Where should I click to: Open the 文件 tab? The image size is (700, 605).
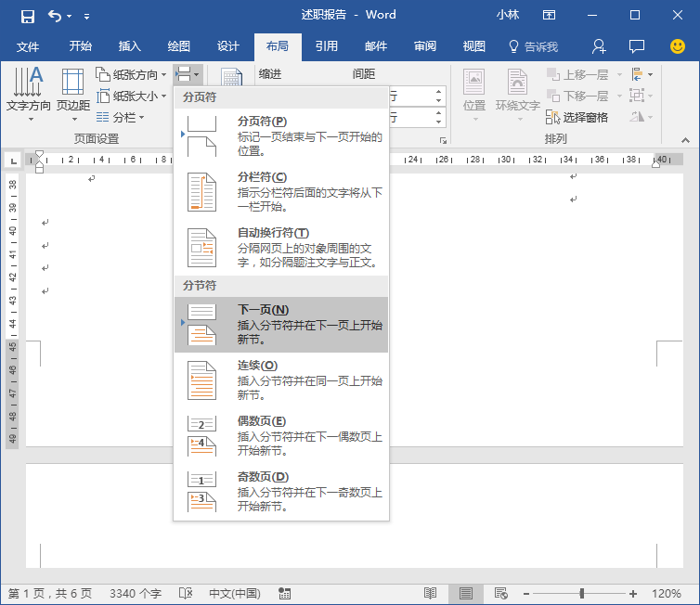28,46
